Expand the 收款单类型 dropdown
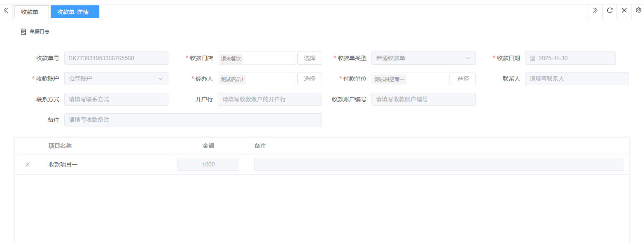644x243 pixels. [467, 58]
